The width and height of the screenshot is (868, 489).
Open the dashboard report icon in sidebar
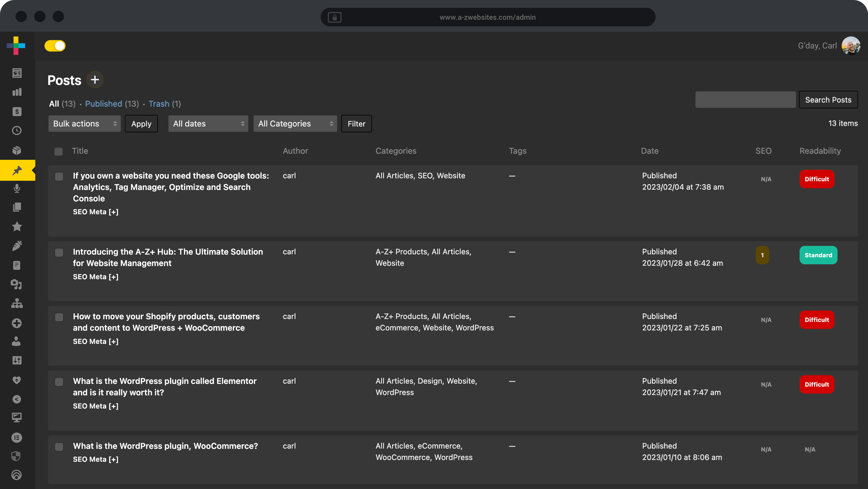(17, 73)
